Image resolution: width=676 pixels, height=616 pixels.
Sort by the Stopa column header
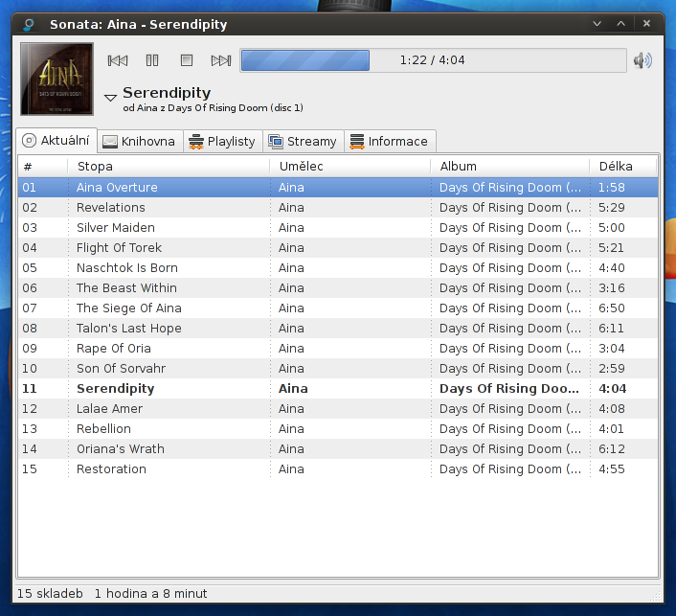click(x=169, y=166)
